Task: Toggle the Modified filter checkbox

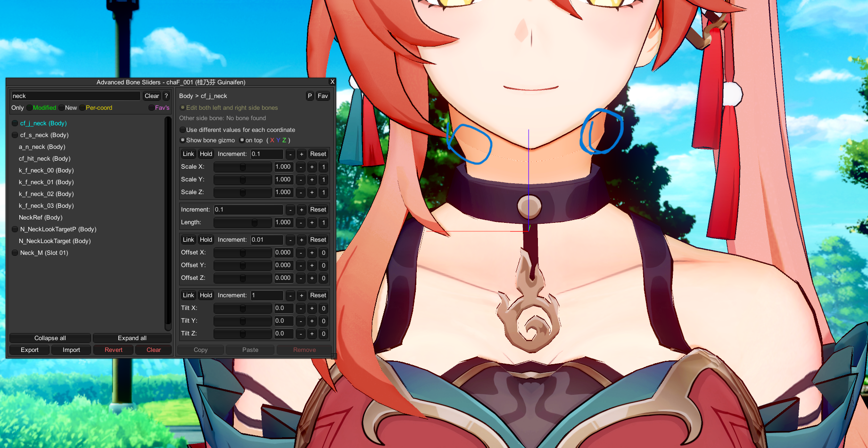Action: [29, 108]
